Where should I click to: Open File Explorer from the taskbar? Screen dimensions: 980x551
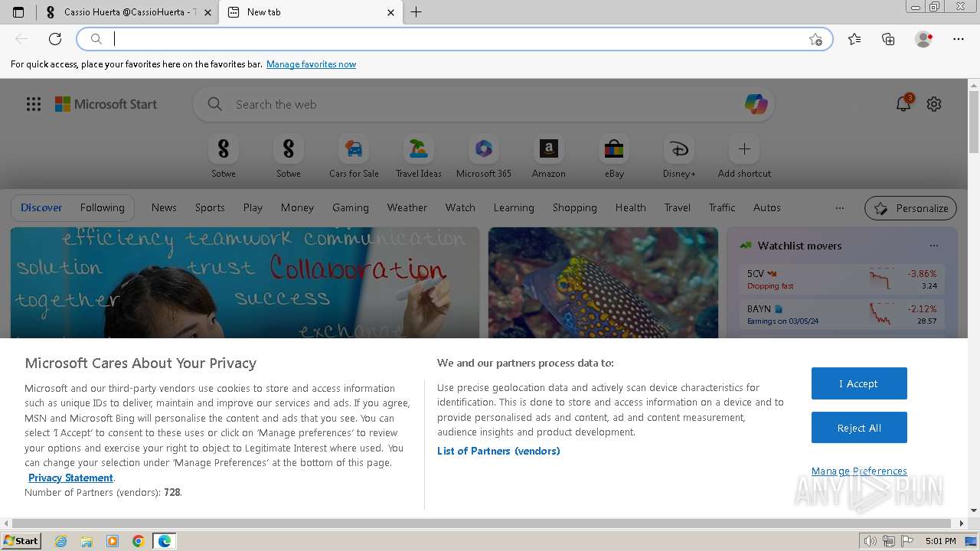click(87, 541)
